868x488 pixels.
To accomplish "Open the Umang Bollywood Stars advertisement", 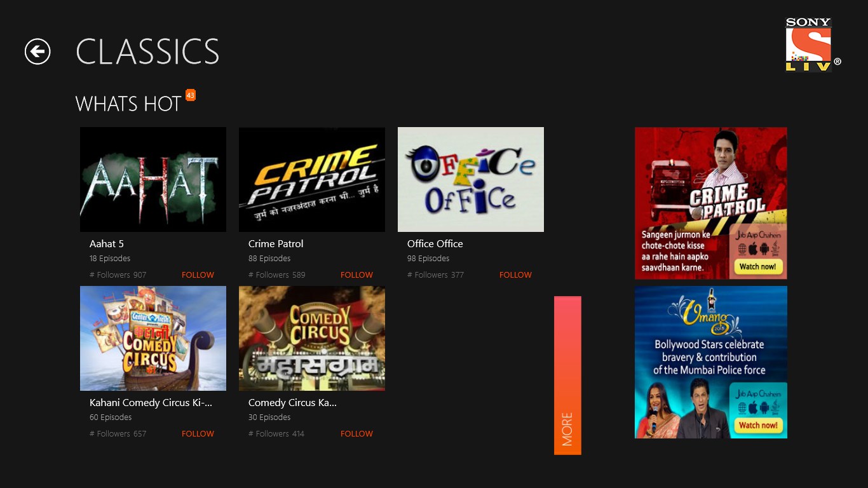I will coord(711,362).
